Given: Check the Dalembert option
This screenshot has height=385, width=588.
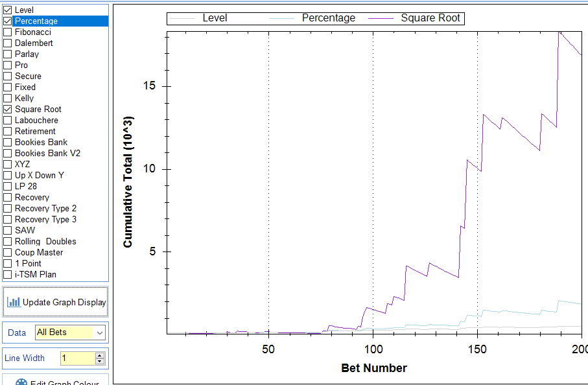Looking at the screenshot, I should coord(8,43).
